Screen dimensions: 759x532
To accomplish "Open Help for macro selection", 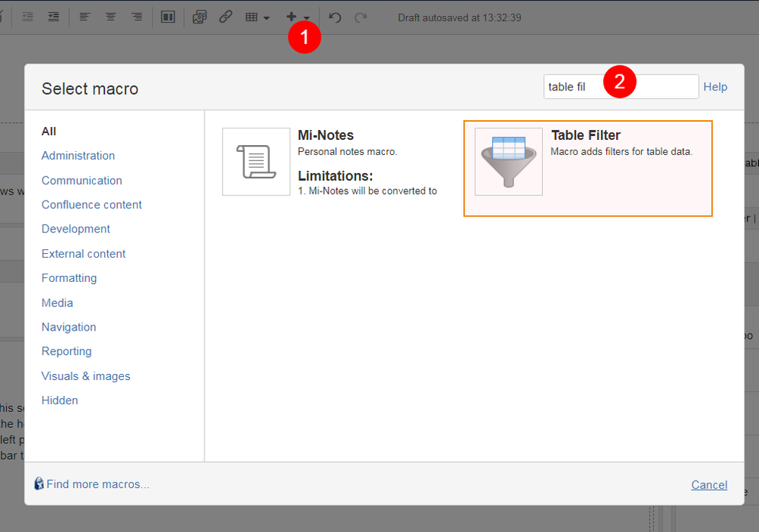I will click(715, 87).
